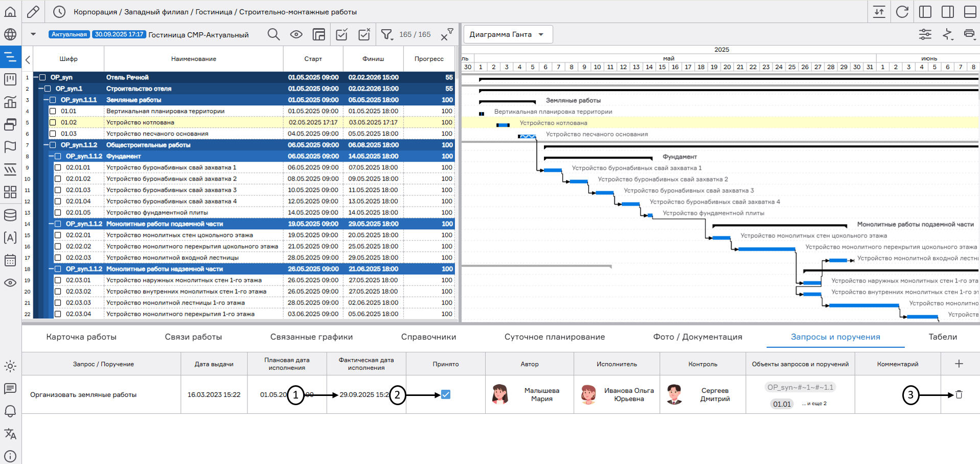Viewport: 980px width, 464px height.
Task: Click the home icon in top-left corner
Action: coord(10,12)
